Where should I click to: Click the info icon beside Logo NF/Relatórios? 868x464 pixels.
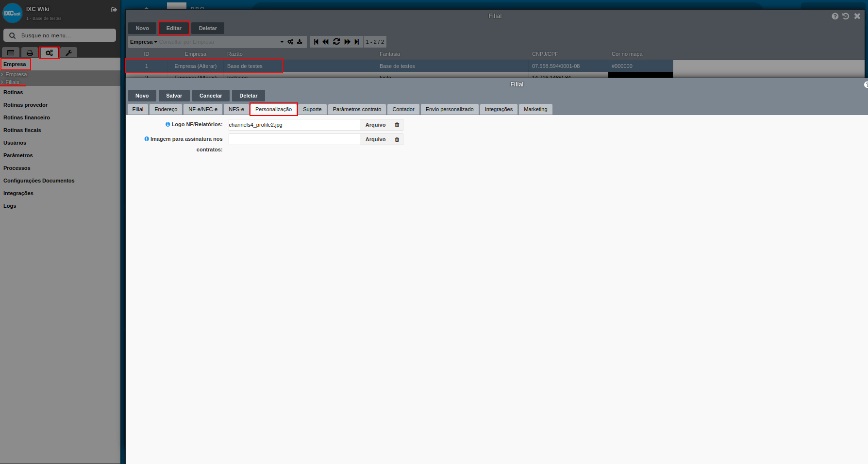click(x=168, y=124)
